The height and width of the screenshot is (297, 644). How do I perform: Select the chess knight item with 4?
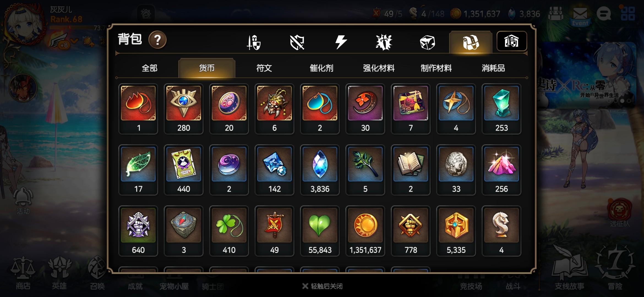click(x=501, y=231)
